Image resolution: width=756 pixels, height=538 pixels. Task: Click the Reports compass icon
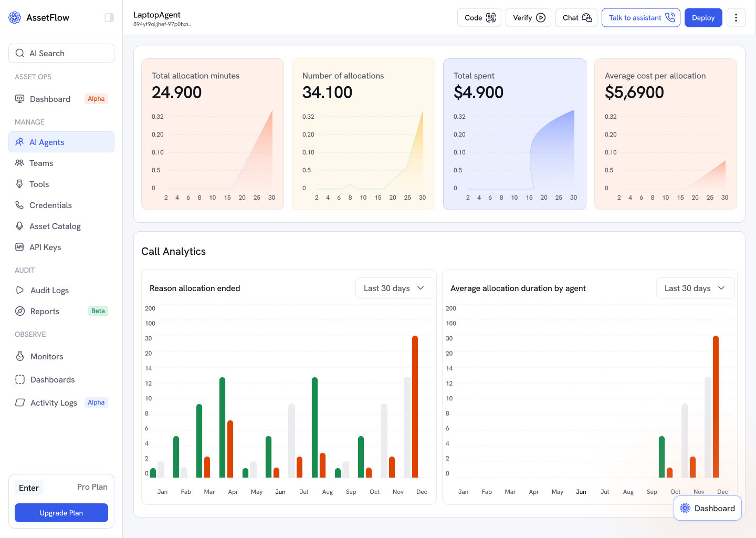20,311
